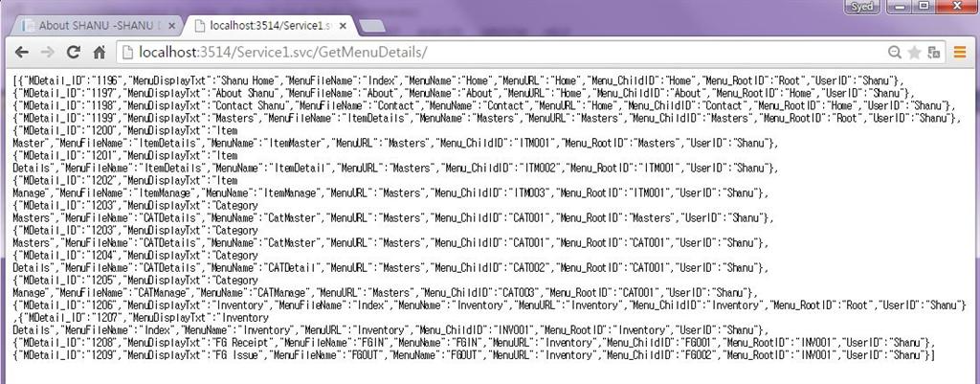Click the "Menu_ChildID":"FG002" text

point(662,355)
